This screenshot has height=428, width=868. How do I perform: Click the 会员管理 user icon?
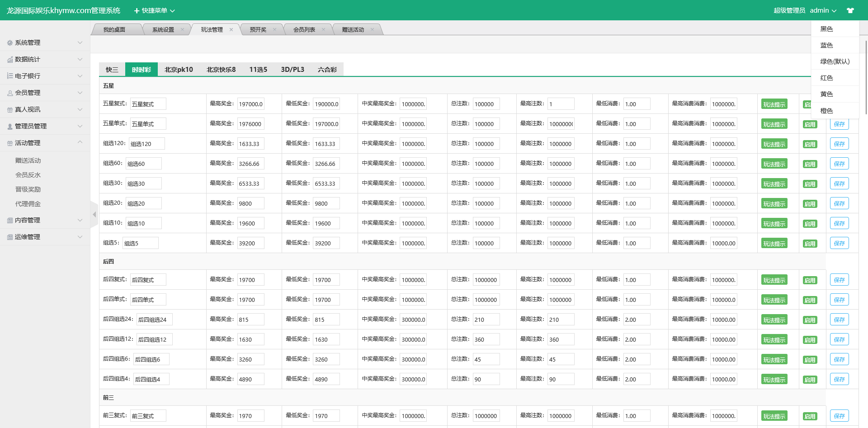10,93
